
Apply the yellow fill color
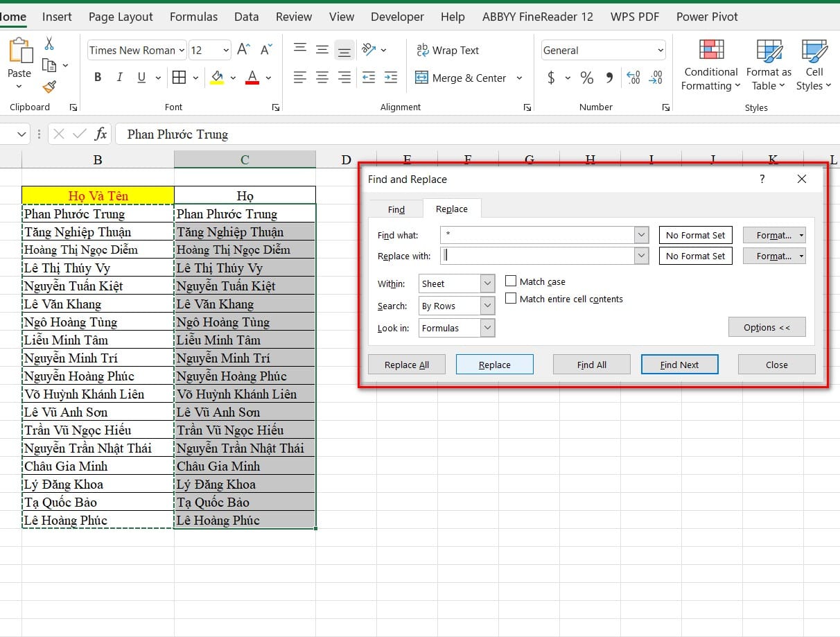217,78
